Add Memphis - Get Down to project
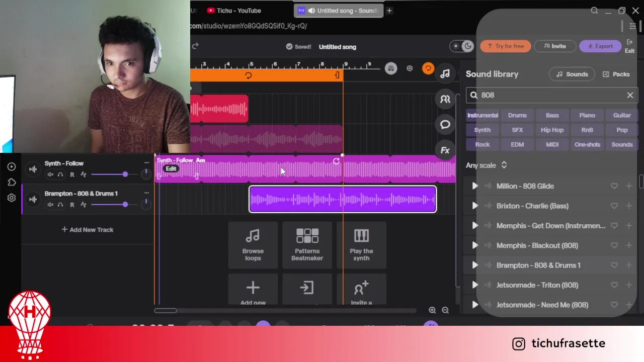The width and height of the screenshot is (644, 362). [629, 226]
